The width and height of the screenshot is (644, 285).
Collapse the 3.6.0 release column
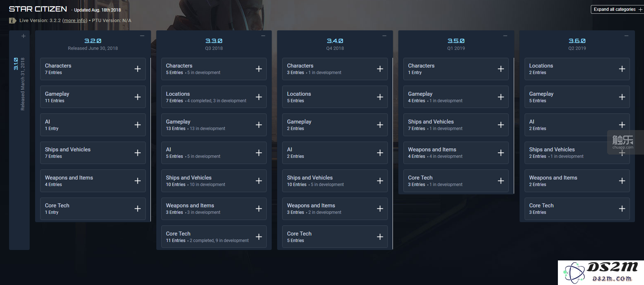[626, 36]
